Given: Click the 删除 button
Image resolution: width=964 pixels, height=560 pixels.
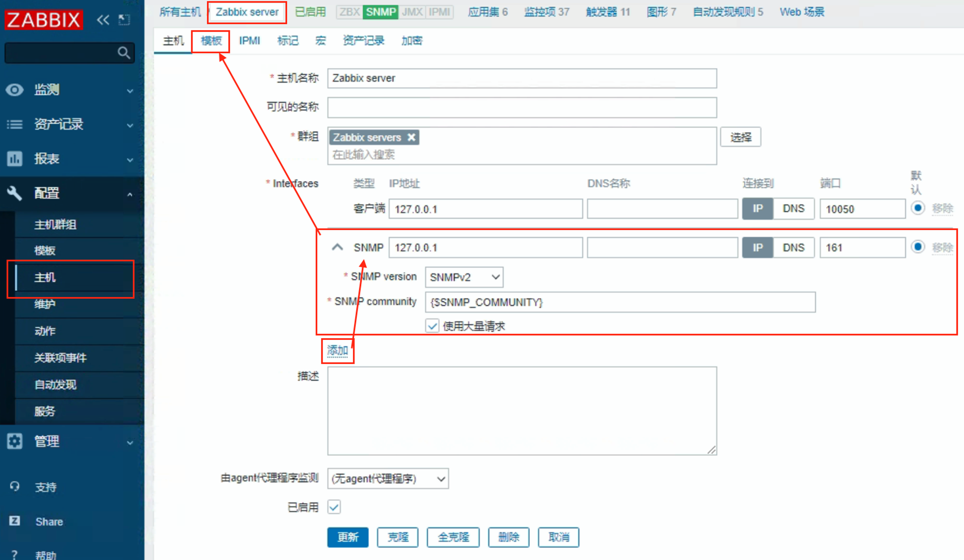Looking at the screenshot, I should point(509,537).
